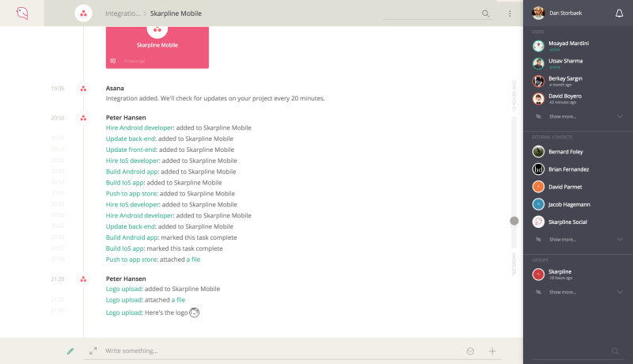Image resolution: width=633 pixels, height=364 pixels.
Task: Open Brian Fernandez avatar
Action: [x=538, y=169]
